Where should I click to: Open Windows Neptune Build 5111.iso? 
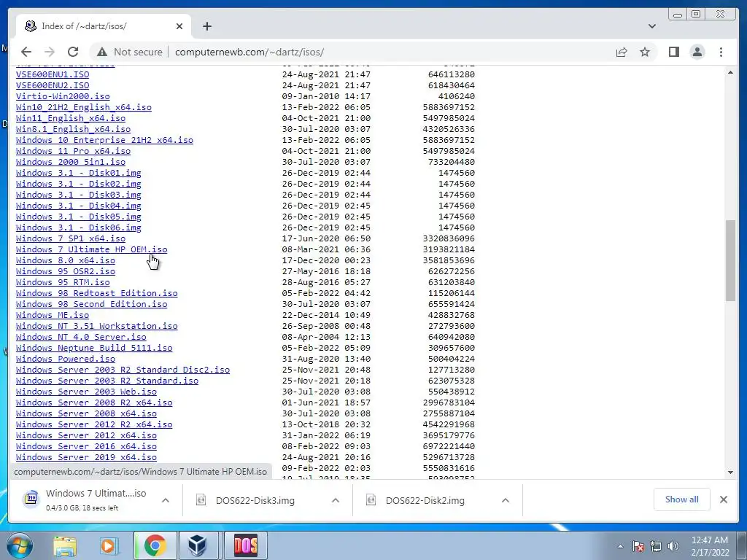(x=94, y=348)
